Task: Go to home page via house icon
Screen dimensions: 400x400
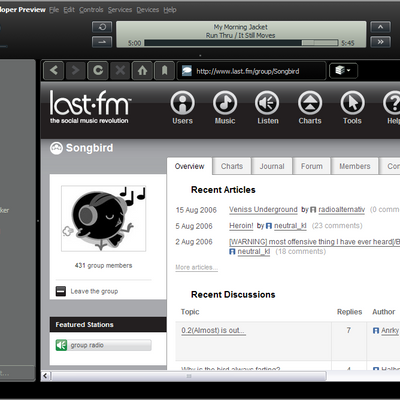Action: [x=142, y=70]
